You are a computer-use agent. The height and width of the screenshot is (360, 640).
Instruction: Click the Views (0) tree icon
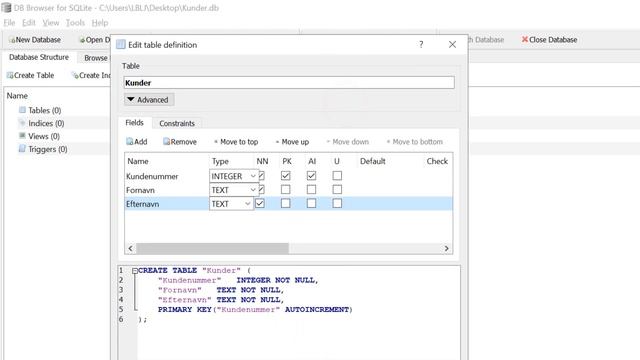(22, 136)
